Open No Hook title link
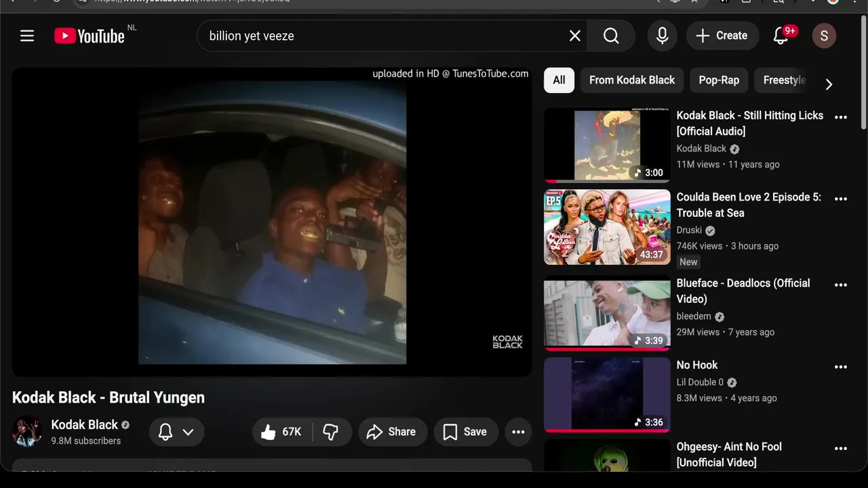The image size is (868, 488). click(x=697, y=365)
